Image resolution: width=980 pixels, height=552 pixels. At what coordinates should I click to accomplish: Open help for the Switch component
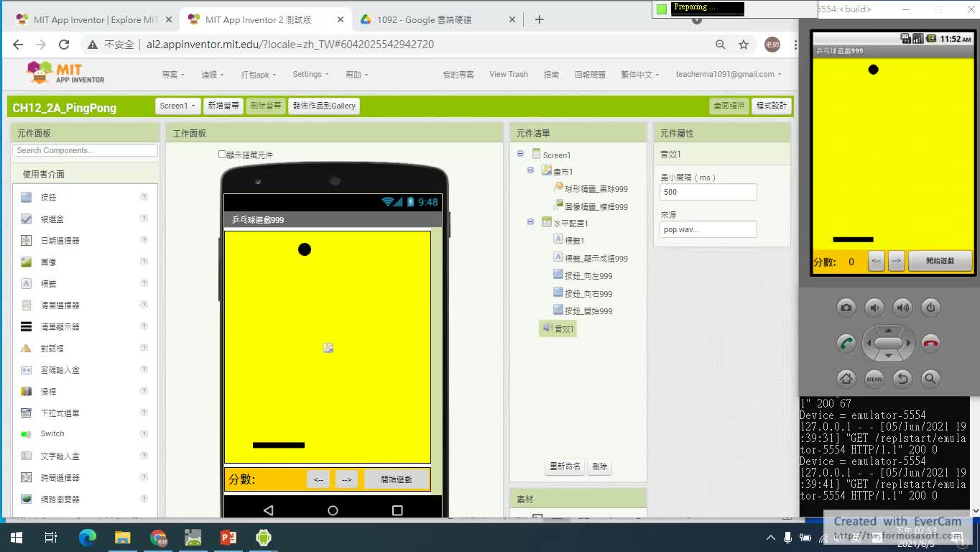144,433
